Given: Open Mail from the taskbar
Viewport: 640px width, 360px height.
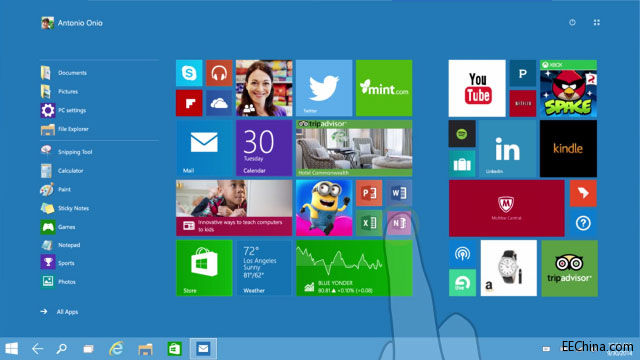Looking at the screenshot, I should pos(203,349).
